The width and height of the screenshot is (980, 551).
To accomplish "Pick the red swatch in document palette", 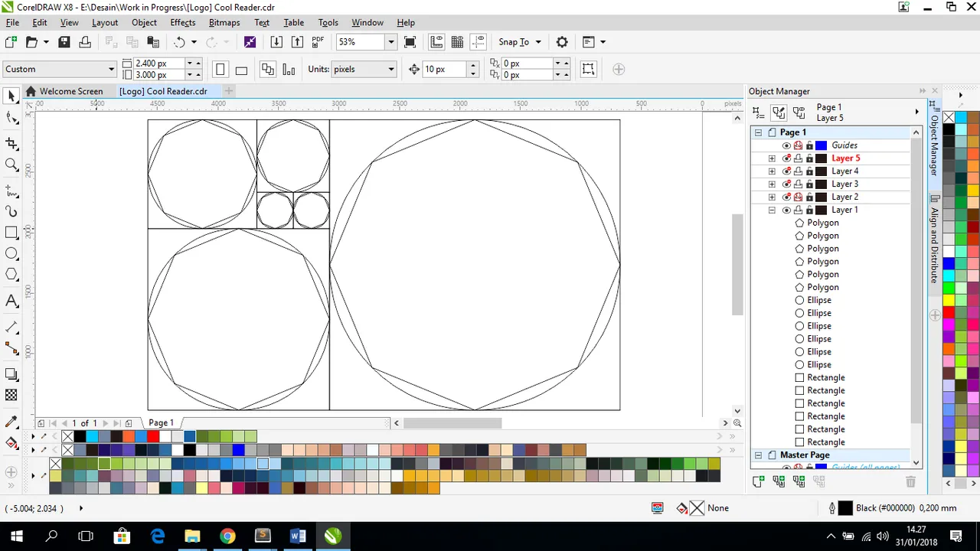I will coord(153,437).
